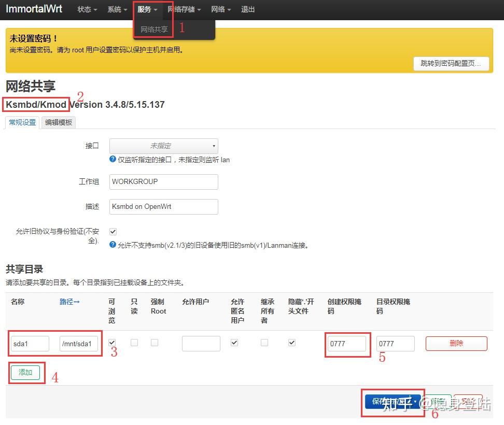Image resolution: width=504 pixels, height=425 pixels.
Task: Click the 0777 create permission mask field
Action: click(347, 343)
